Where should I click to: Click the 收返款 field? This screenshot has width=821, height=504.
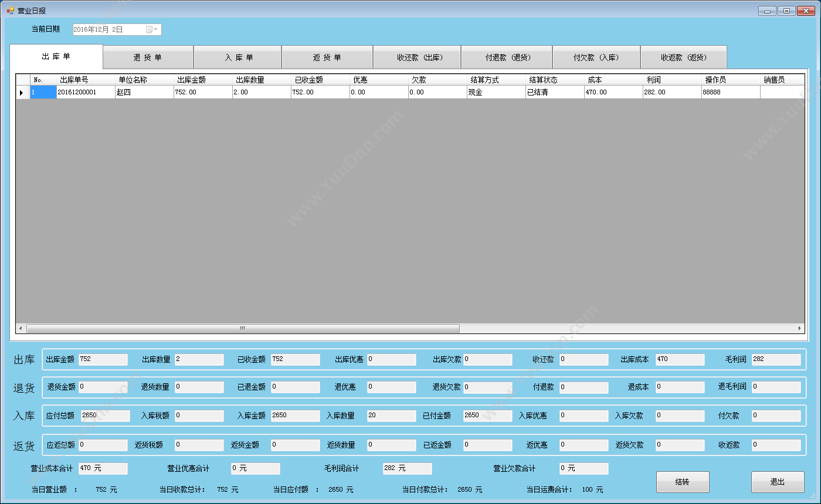776,445
